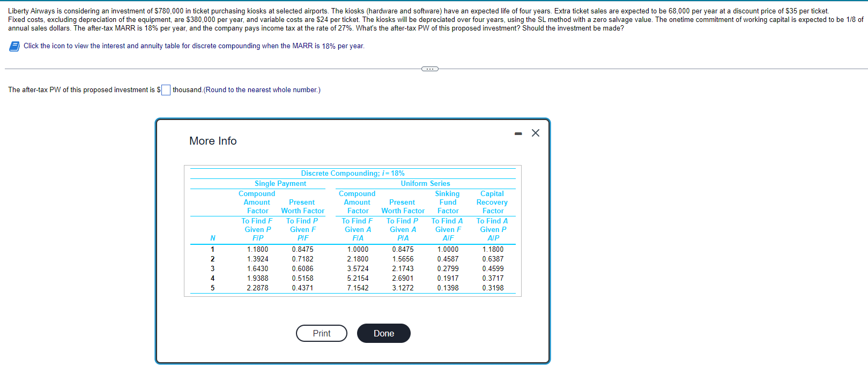Click the P/A value 2.6901
The height and width of the screenshot is (382, 868).
(403, 278)
